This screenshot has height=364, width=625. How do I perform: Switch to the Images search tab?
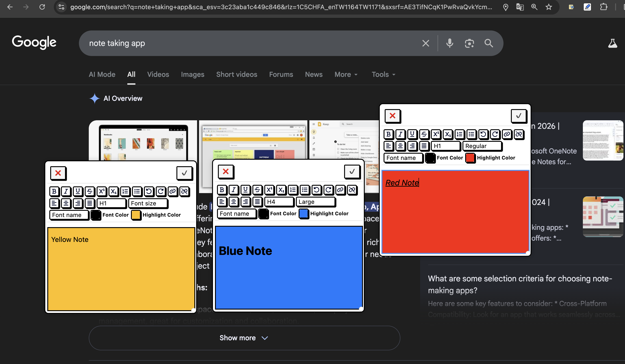tap(193, 74)
